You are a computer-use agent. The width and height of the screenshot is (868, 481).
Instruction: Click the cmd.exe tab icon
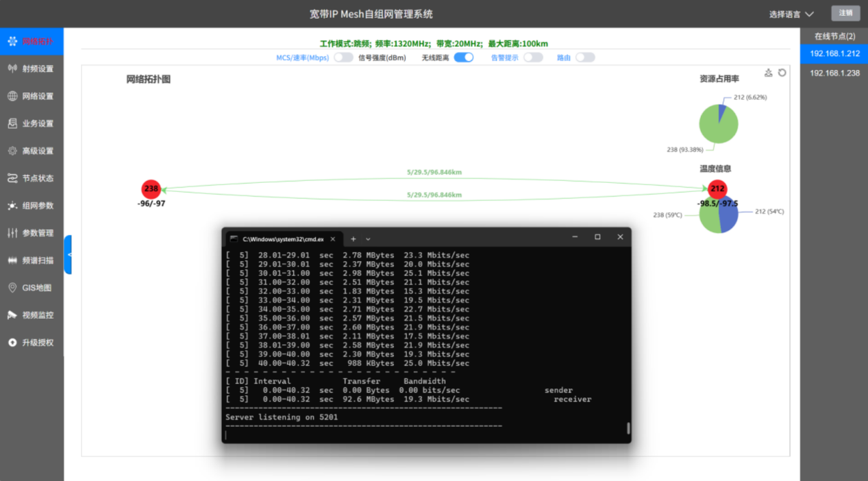tap(234, 239)
